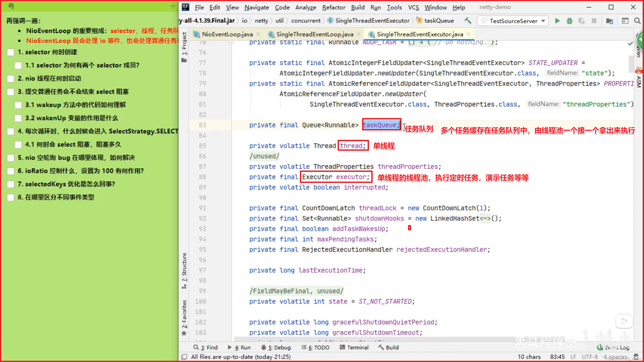Viewport: 644px width, 362px height.
Task: Change UTF-8 file encoding selector
Action: pos(589,357)
